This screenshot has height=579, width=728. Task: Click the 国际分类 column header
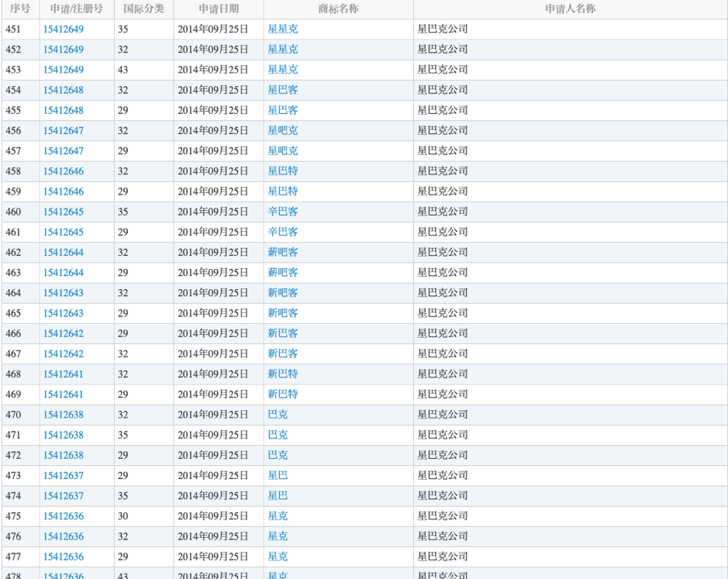[x=143, y=9]
